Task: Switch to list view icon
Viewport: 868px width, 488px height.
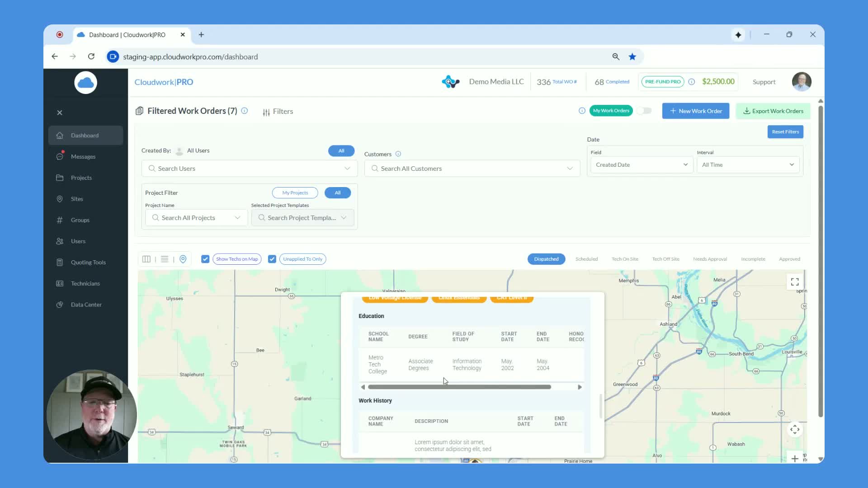Action: [165, 259]
